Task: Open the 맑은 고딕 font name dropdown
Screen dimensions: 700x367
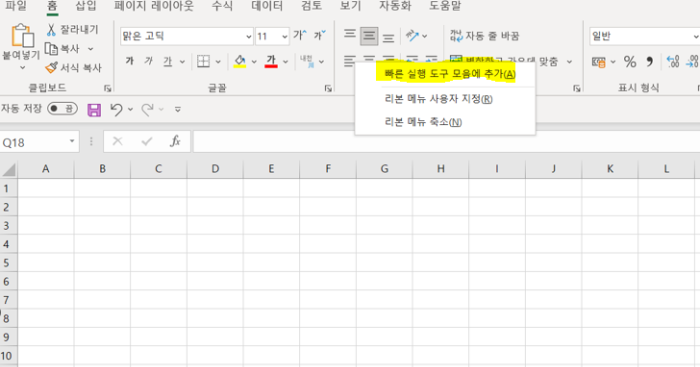Action: pos(249,37)
